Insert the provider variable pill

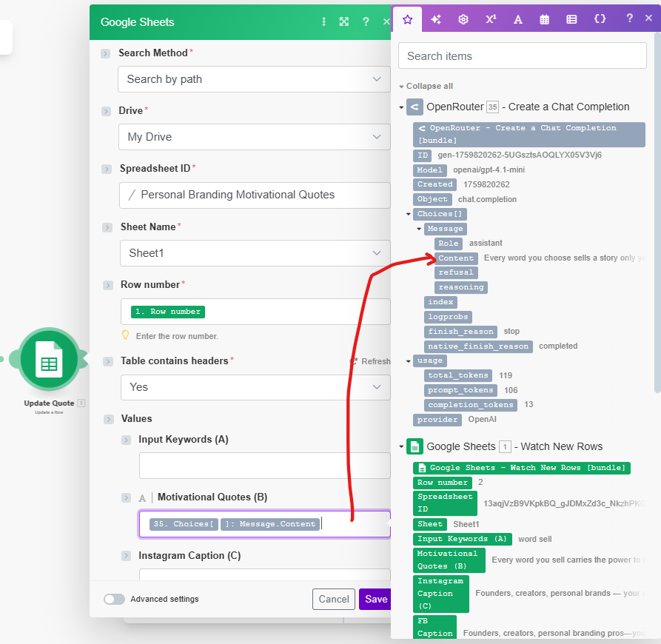pos(437,420)
